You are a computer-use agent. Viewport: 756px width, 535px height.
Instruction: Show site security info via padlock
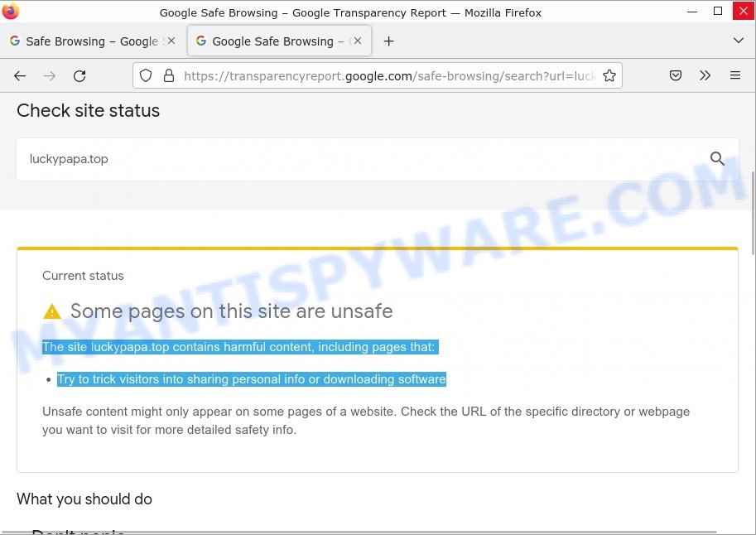tap(169, 75)
